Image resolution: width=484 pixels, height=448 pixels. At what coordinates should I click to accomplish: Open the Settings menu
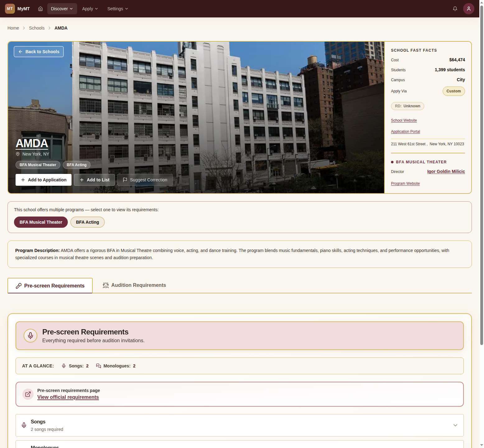click(x=118, y=9)
